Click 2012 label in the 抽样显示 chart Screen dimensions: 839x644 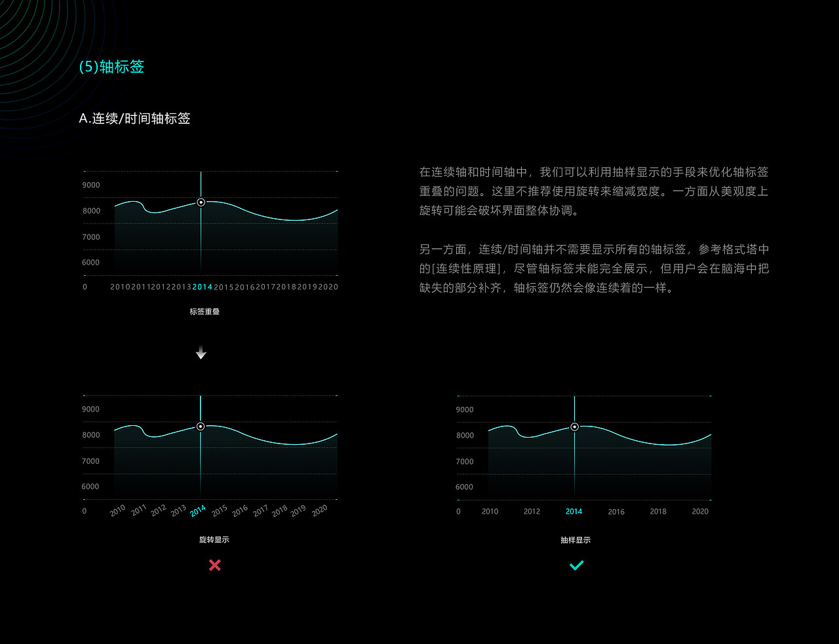(x=532, y=512)
